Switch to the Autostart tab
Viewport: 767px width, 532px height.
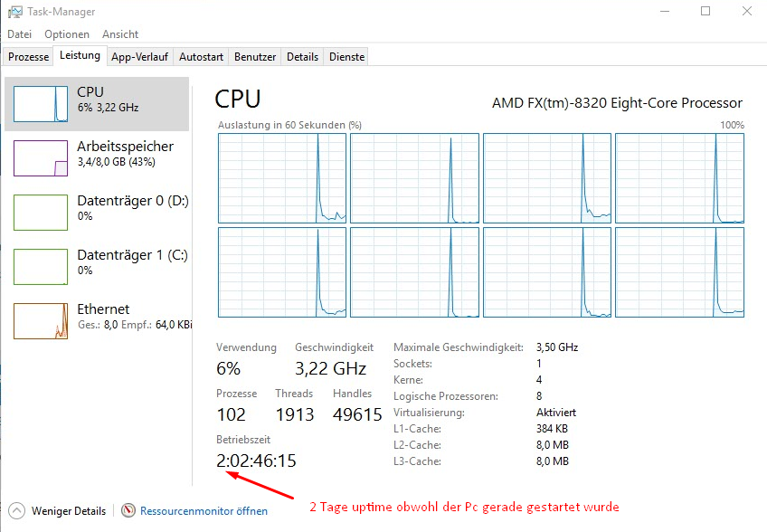pyautogui.click(x=201, y=57)
